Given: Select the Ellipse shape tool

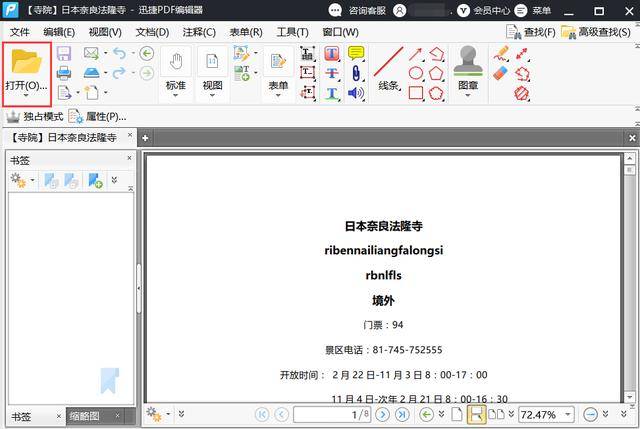Looking at the screenshot, I should [x=416, y=73].
